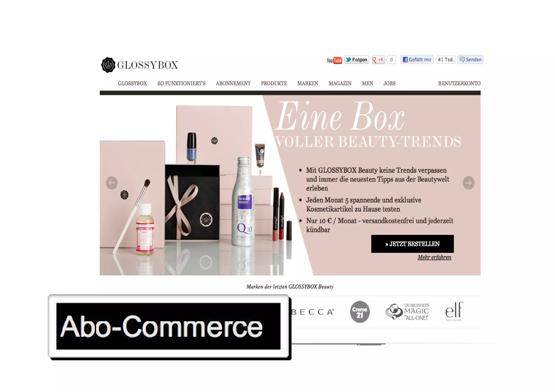Click the Facebook Senden button
This screenshot has width=555, height=392.
pos(470,60)
